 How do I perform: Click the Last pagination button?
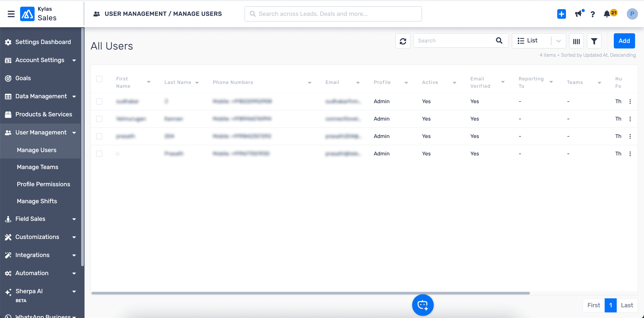click(627, 305)
